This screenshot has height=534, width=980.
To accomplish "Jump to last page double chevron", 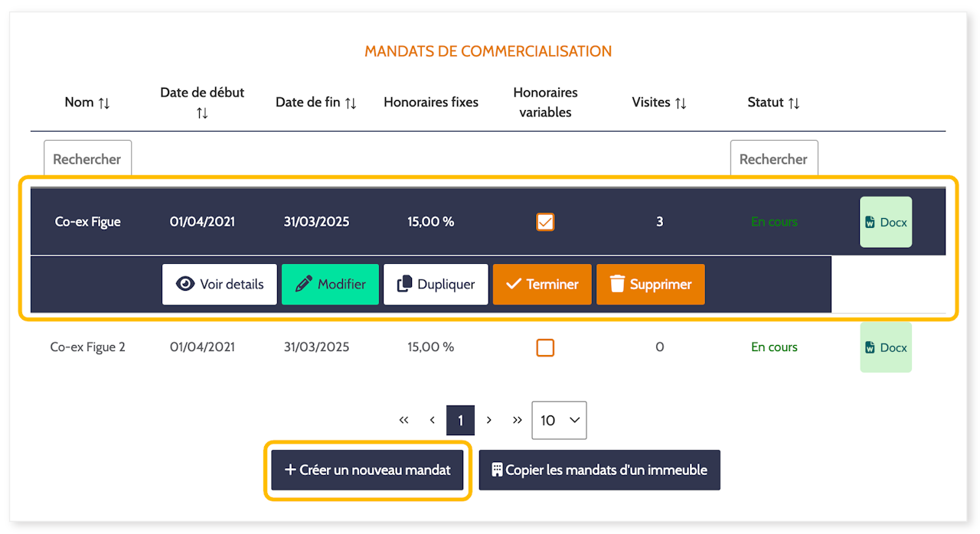I will click(518, 420).
